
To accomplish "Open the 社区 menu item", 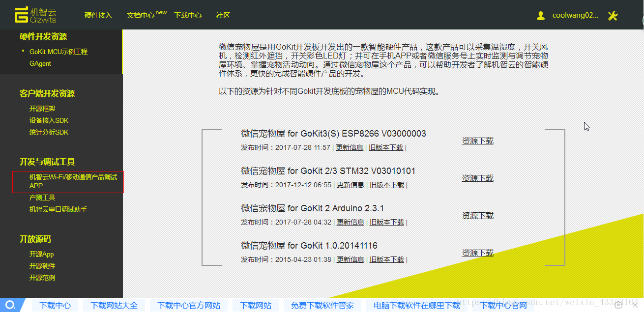I will coord(223,15).
